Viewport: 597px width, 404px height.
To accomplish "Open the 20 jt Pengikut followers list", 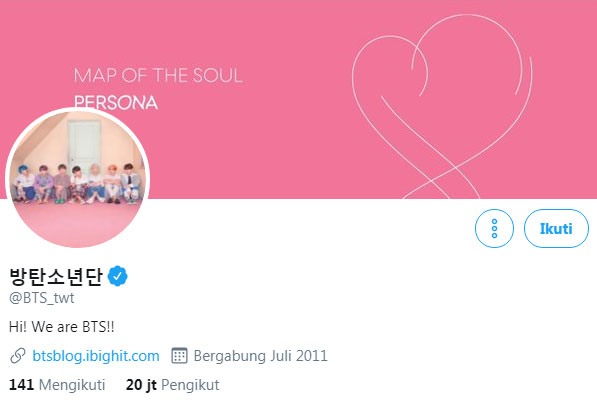I will 172,385.
